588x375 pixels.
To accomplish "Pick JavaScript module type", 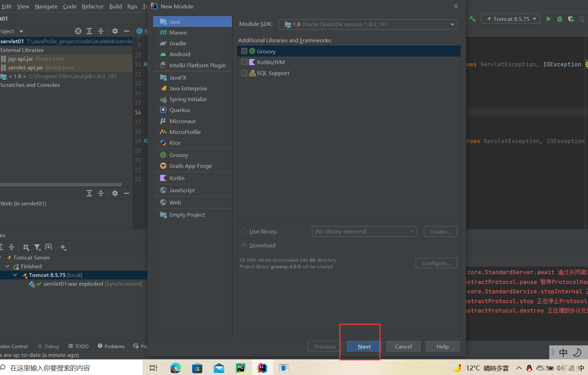I will pos(193,190).
